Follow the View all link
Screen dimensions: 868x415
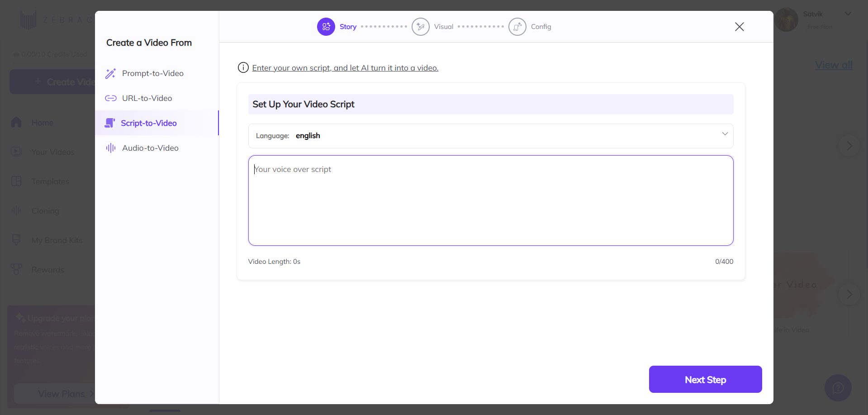pos(833,65)
